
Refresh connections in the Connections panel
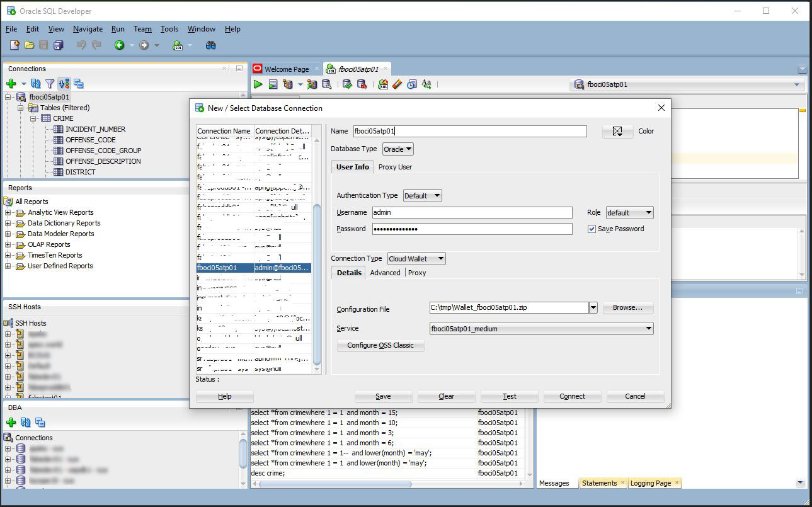click(36, 84)
